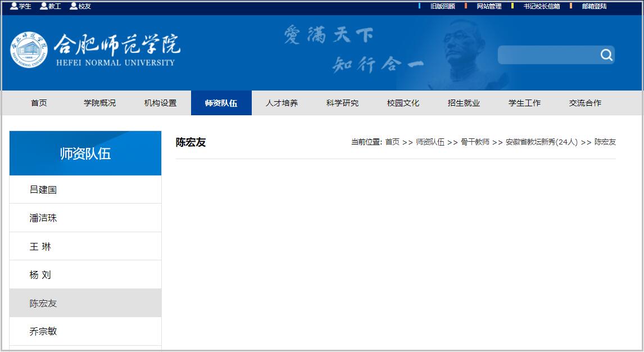The height and width of the screenshot is (352, 644).
Task: Open 学生工作 navigation menu
Action: pyautogui.click(x=524, y=103)
